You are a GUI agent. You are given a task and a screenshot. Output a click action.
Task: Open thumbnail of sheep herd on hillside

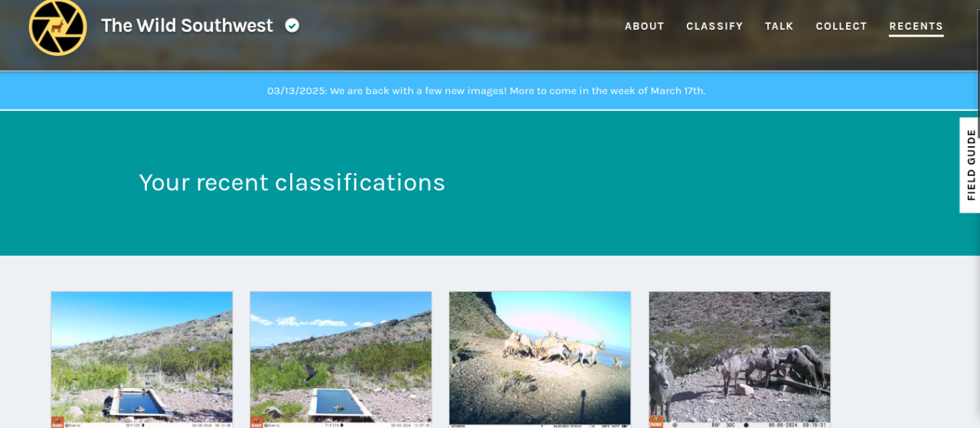click(x=540, y=360)
